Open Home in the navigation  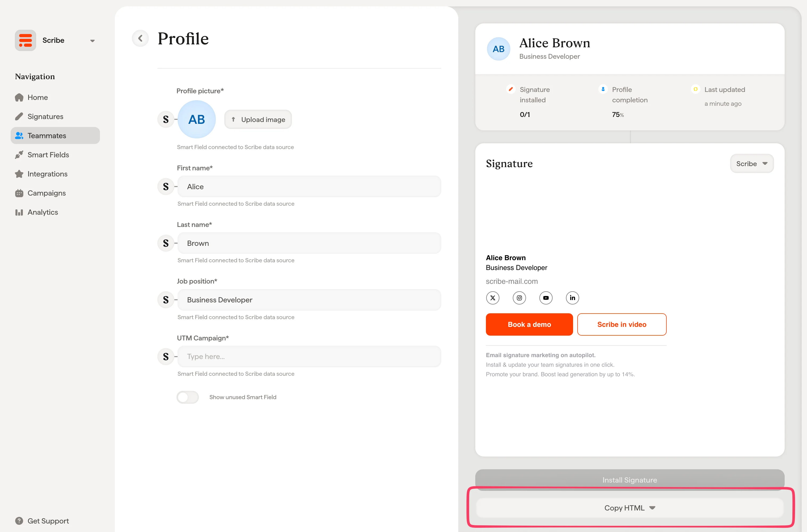pyautogui.click(x=55, y=97)
